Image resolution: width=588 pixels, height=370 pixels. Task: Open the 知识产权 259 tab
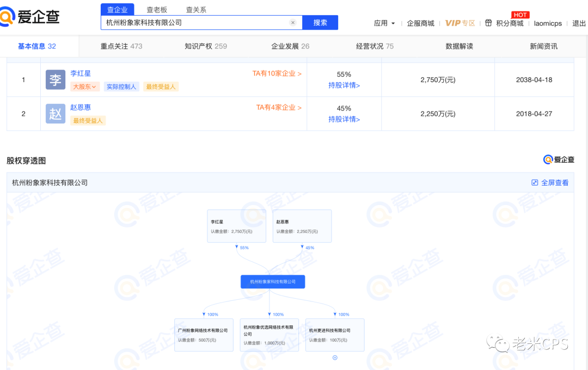206,46
